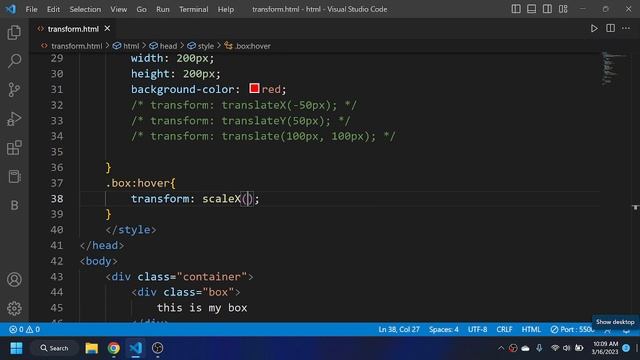
Task: Open the Search view in activity bar
Action: click(14, 61)
